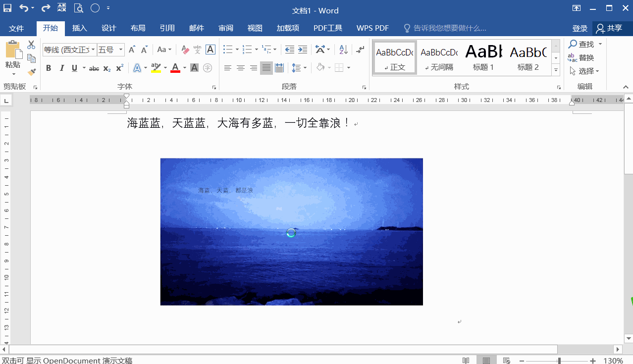Toggle align left
This screenshot has width=633, height=364.
click(x=228, y=68)
